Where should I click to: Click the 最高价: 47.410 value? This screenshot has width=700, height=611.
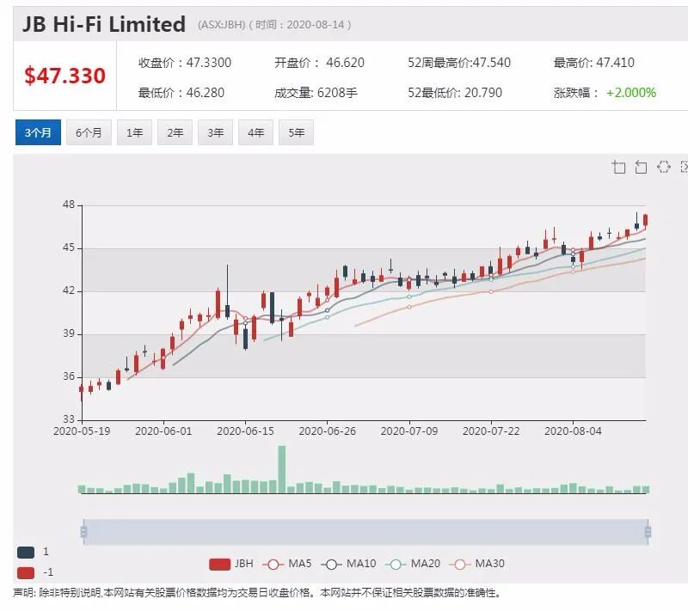[593, 63]
